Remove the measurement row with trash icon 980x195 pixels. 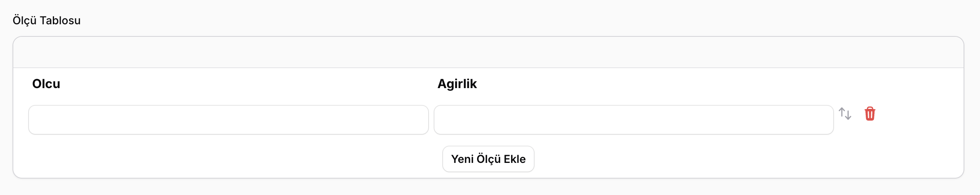tap(870, 114)
